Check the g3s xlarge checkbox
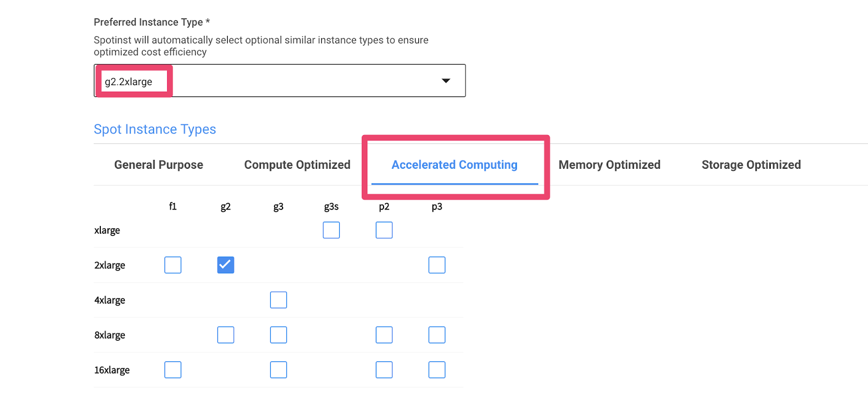The image size is (868, 409). click(x=331, y=230)
